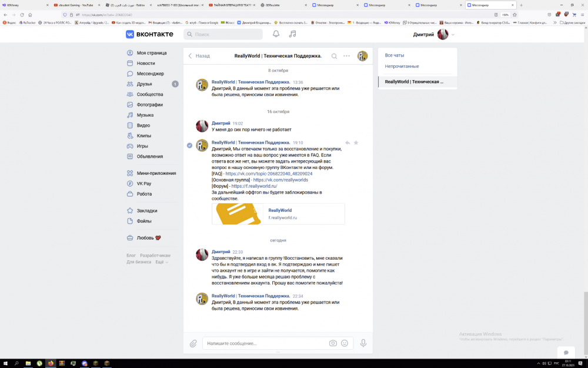The width and height of the screenshot is (588, 368).
Task: Open Firefox hamburger menu
Action: coord(582,15)
